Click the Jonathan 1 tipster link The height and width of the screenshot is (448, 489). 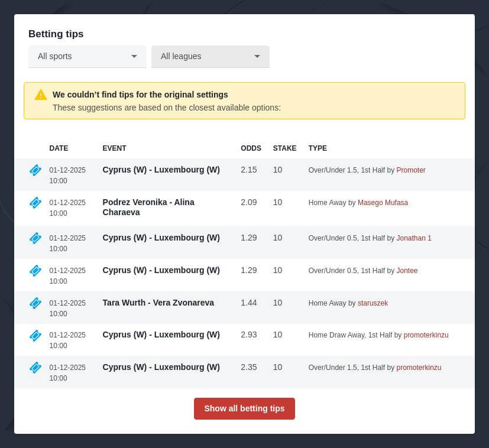click(x=413, y=238)
